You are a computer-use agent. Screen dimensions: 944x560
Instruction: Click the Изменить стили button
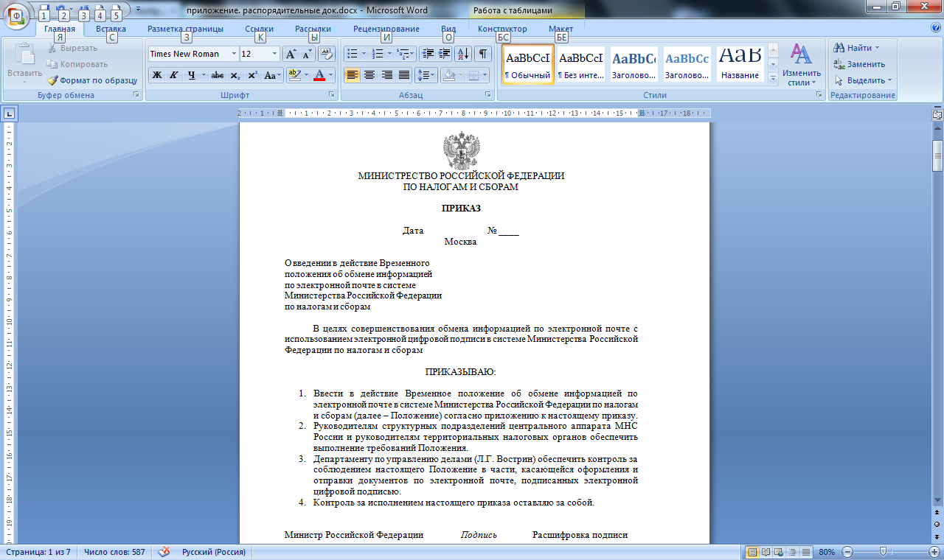coord(802,65)
